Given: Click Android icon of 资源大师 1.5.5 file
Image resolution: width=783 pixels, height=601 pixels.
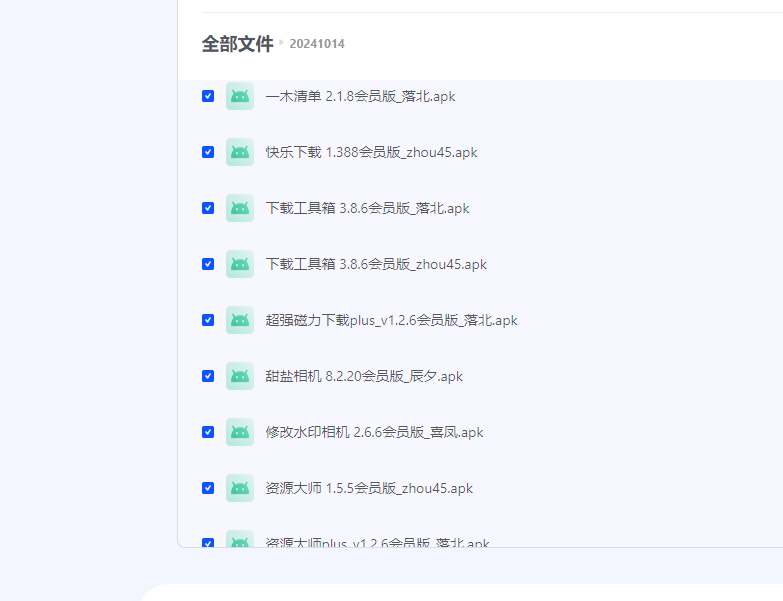Looking at the screenshot, I should click(240, 487).
